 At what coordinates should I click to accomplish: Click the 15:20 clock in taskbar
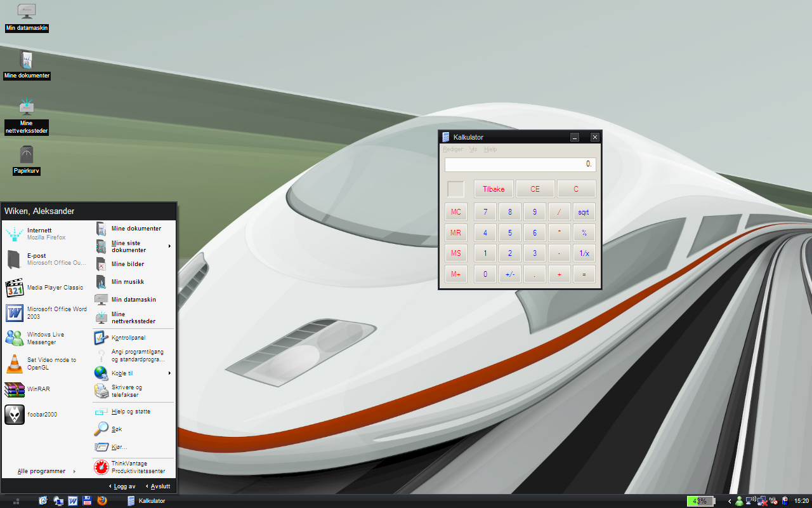pos(801,501)
